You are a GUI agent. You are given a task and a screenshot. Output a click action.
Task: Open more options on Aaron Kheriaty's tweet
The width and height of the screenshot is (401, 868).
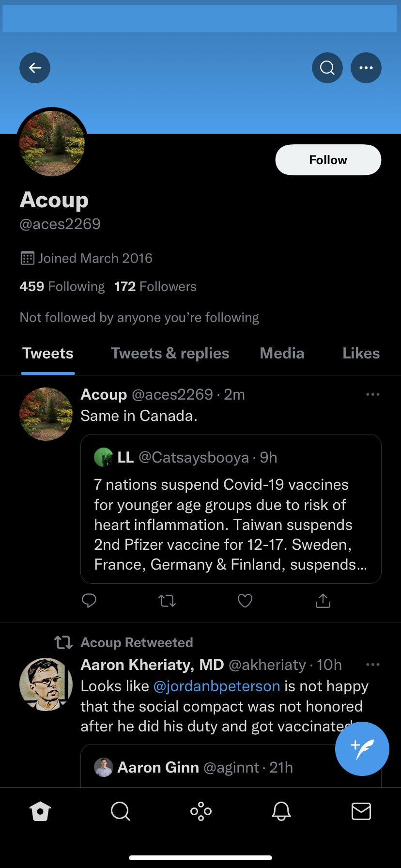pyautogui.click(x=372, y=665)
